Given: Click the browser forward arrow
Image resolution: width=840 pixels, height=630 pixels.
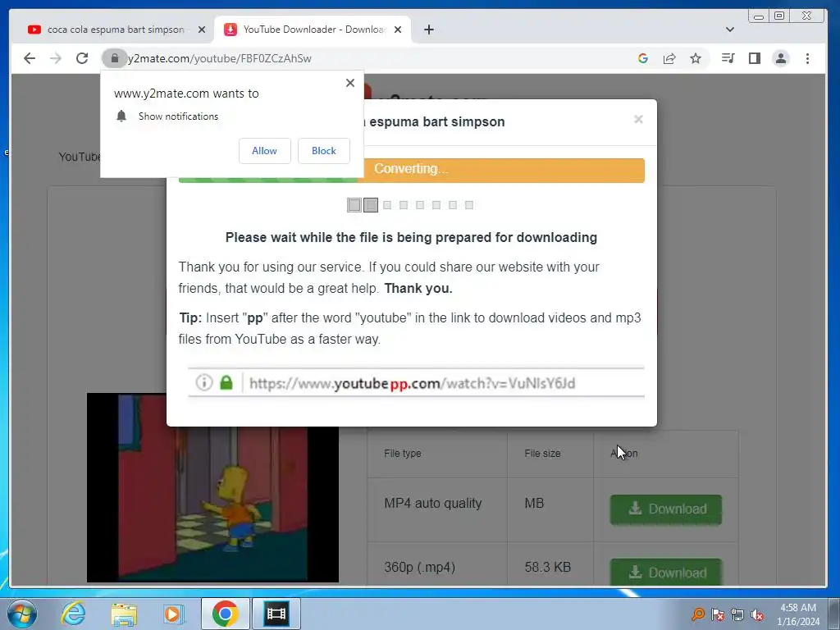Looking at the screenshot, I should [56, 58].
